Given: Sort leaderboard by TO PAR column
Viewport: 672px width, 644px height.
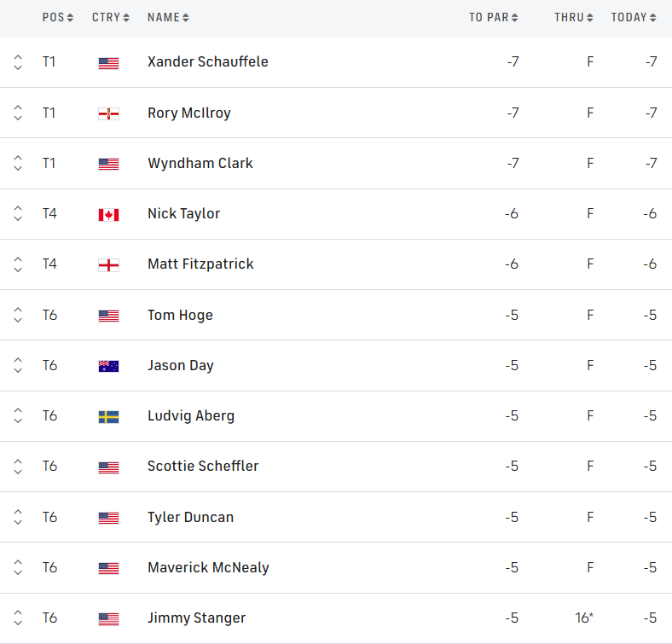Looking at the screenshot, I should 493,17.
